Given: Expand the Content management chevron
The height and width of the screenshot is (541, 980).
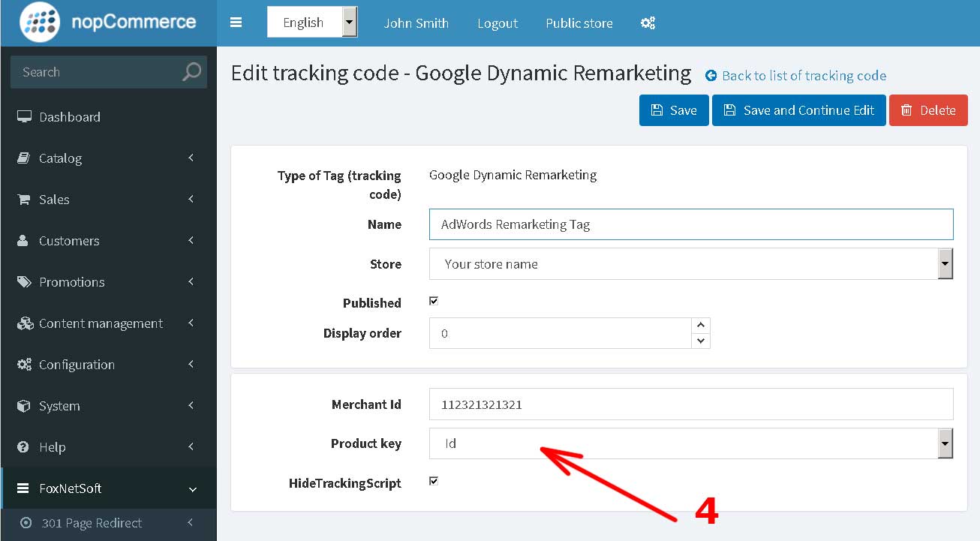Looking at the screenshot, I should pos(191,323).
